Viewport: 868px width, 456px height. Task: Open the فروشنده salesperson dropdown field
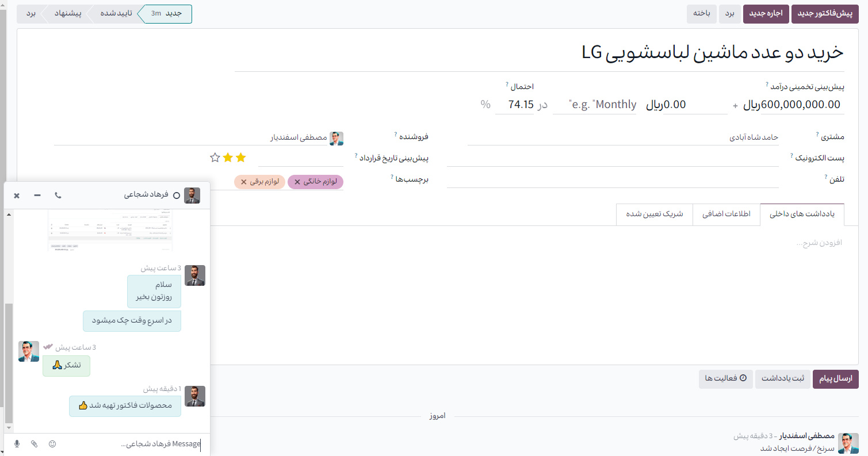click(x=190, y=138)
